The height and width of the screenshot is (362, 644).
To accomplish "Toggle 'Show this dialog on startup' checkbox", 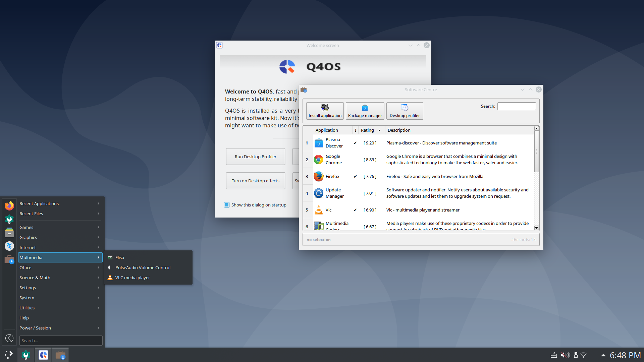I will (227, 205).
